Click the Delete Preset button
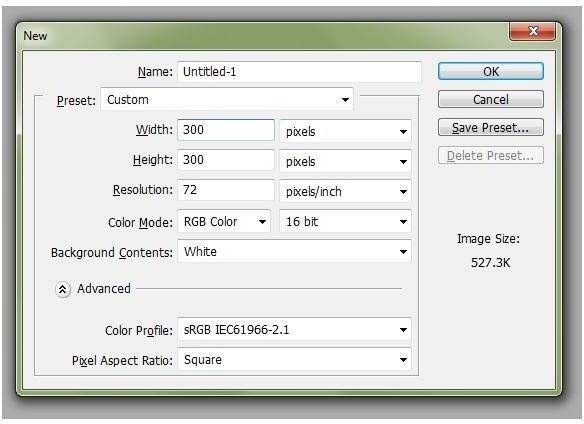 point(491,155)
